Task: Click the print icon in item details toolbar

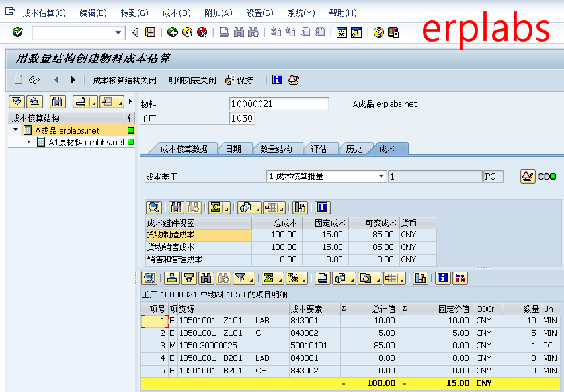Action: point(322,278)
